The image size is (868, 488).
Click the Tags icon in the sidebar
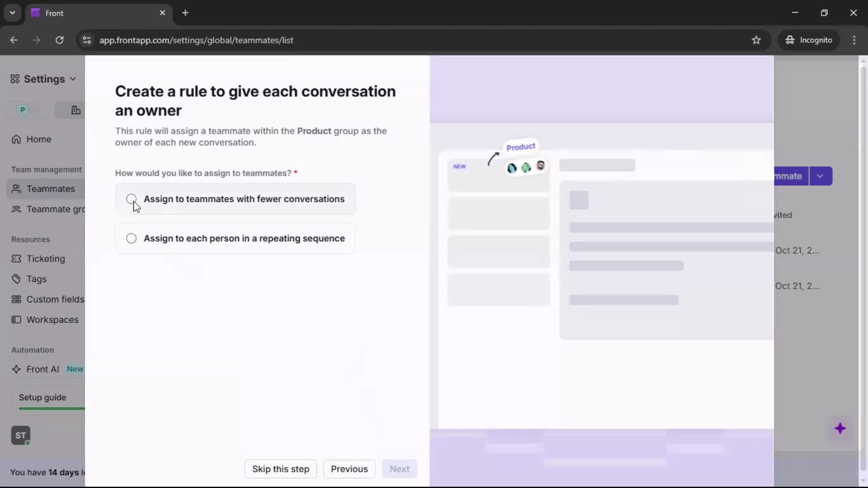coord(16,279)
